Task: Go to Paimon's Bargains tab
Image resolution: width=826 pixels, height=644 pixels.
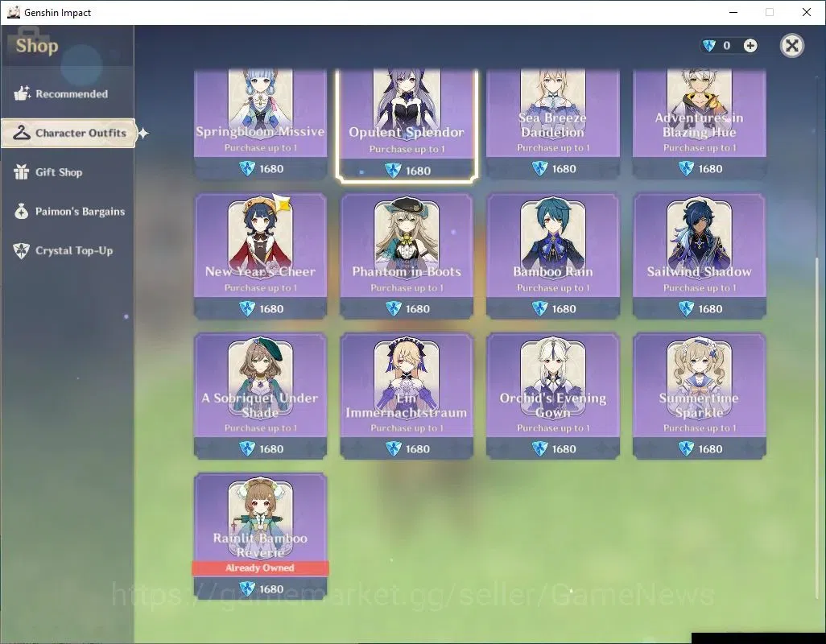Action: (69, 211)
